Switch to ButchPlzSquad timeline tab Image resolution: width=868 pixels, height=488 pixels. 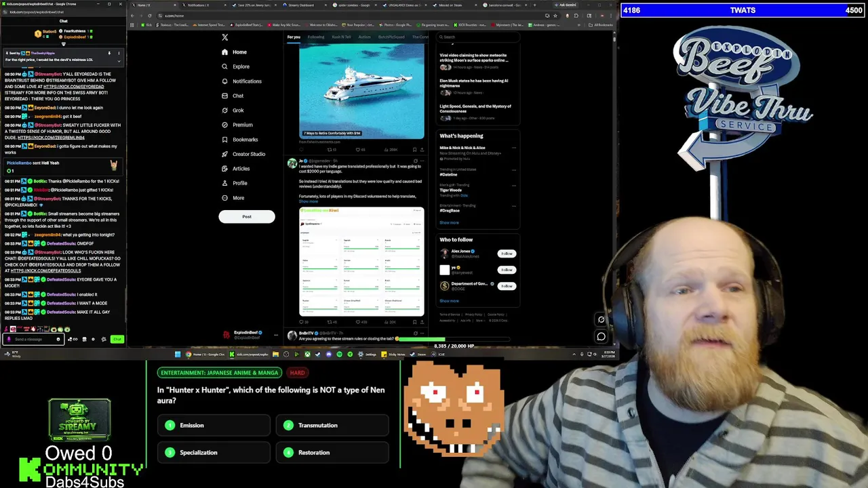391,37
